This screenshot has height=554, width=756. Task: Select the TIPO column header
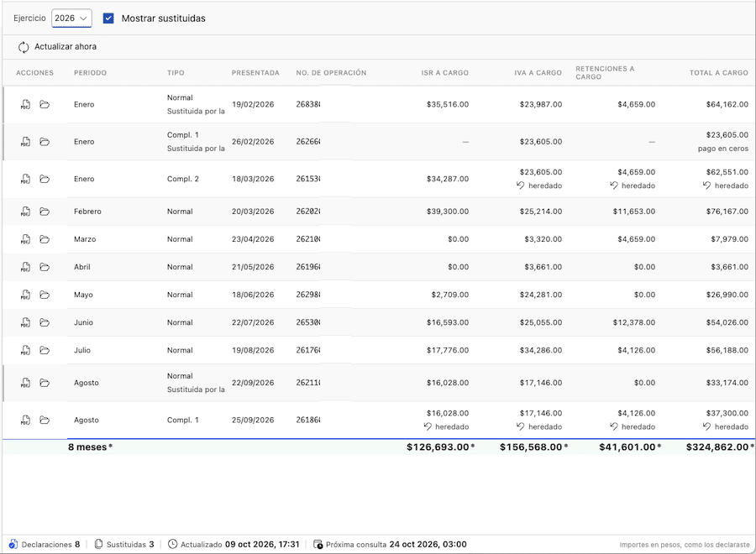[176, 73]
